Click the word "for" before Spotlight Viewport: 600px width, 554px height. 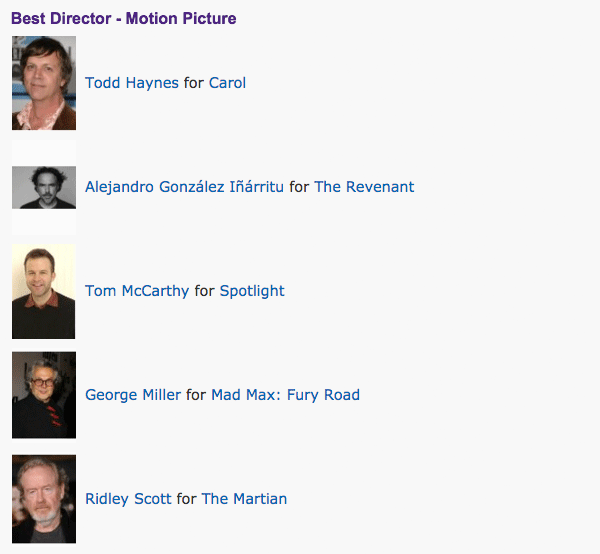coord(204,291)
